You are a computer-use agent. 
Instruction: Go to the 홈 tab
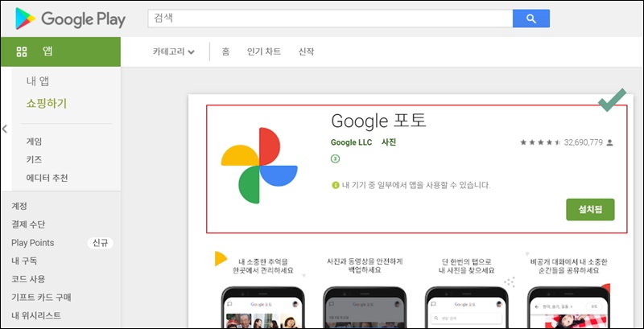pos(225,51)
